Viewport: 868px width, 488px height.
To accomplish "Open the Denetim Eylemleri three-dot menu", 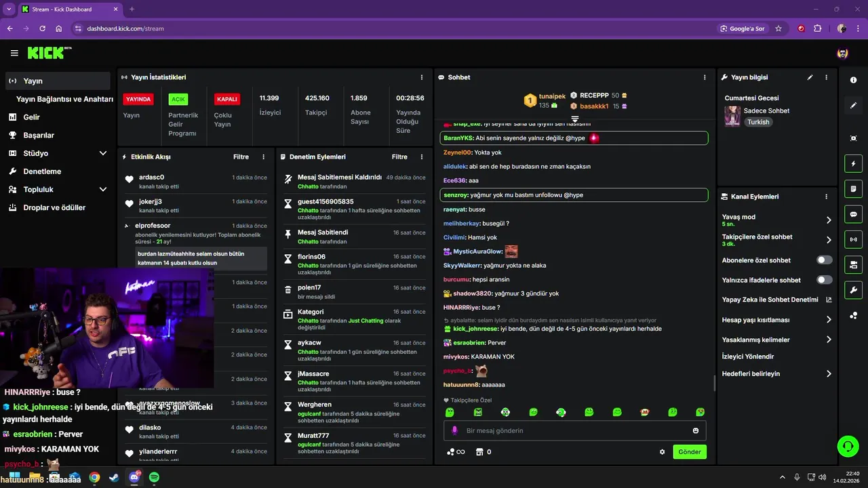I will click(422, 157).
